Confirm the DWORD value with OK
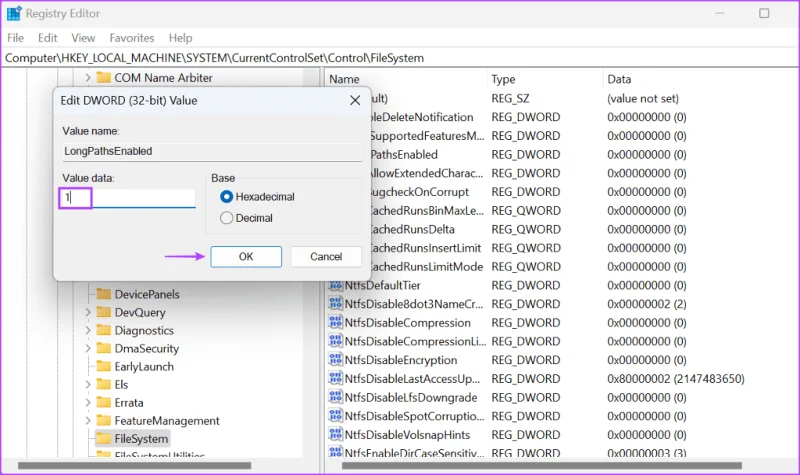Screen dimensions: 800x475 tap(246, 257)
